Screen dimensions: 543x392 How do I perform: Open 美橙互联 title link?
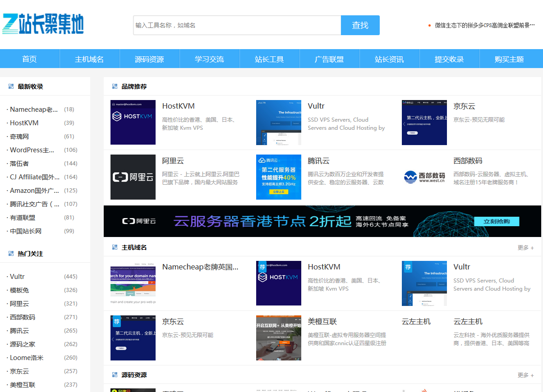[x=322, y=322]
